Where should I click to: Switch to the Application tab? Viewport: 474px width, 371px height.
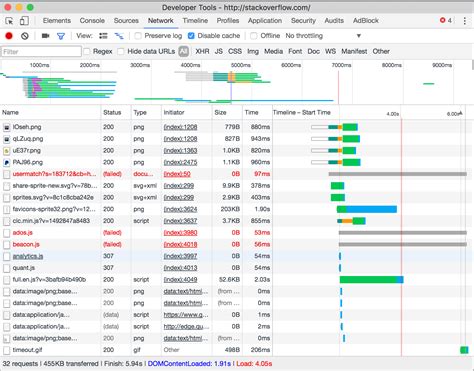coord(265,21)
